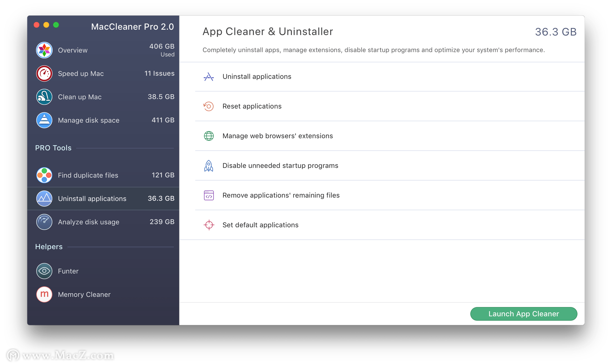
Task: Click the 36.3 GB sidebar value
Action: click(x=161, y=198)
